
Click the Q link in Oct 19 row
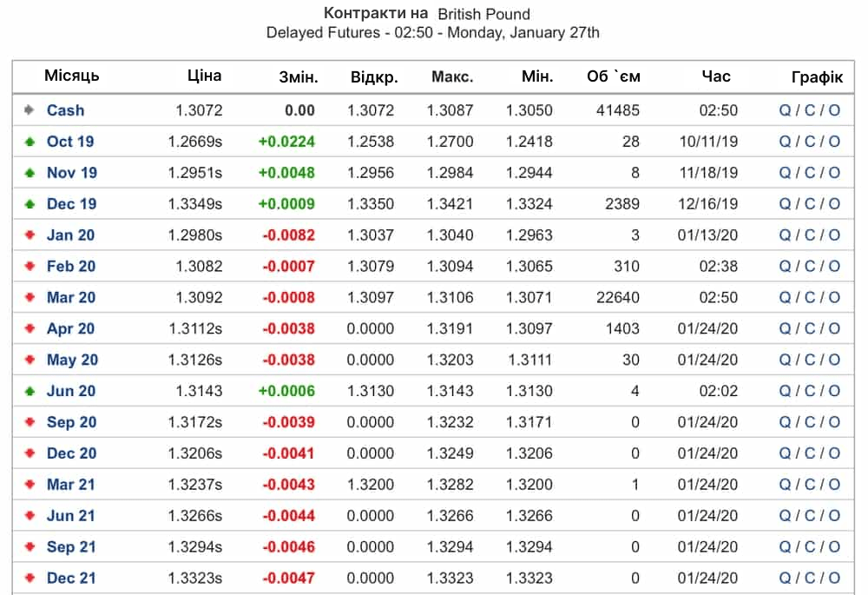tap(785, 142)
